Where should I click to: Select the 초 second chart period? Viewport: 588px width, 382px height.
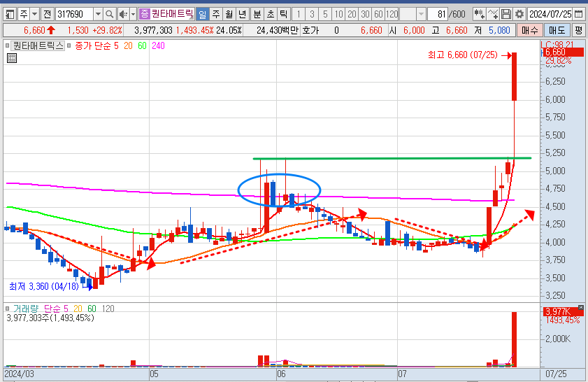(271, 14)
